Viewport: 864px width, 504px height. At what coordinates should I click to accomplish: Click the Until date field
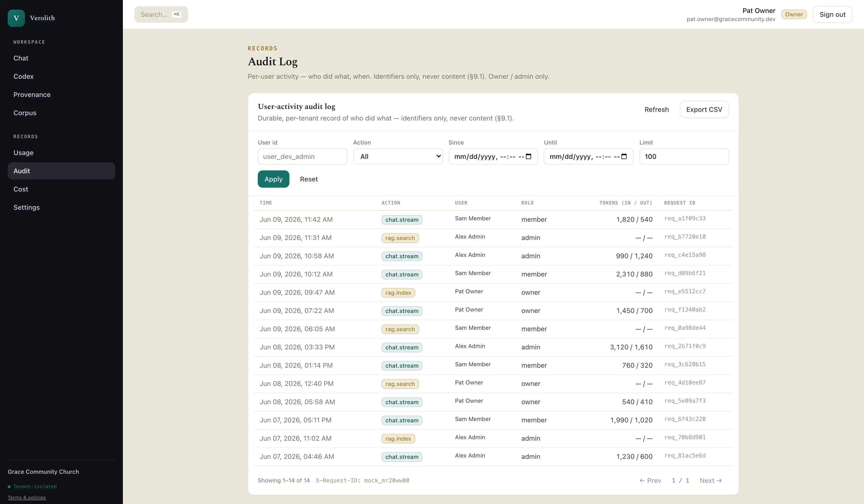[x=588, y=156]
